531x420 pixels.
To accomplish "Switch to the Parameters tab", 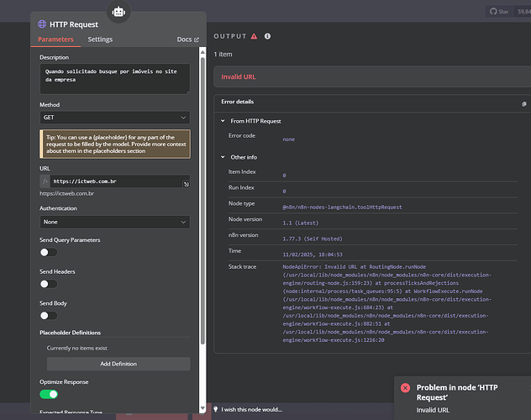I will 55,39.
